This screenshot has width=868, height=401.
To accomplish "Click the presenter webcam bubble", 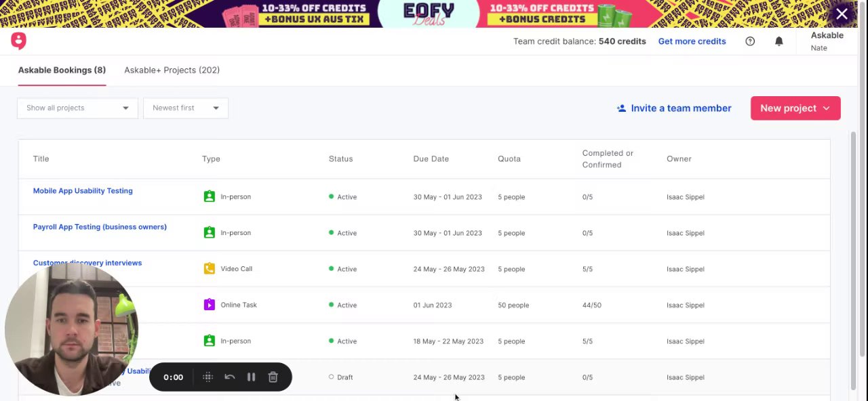I will coord(71,330).
